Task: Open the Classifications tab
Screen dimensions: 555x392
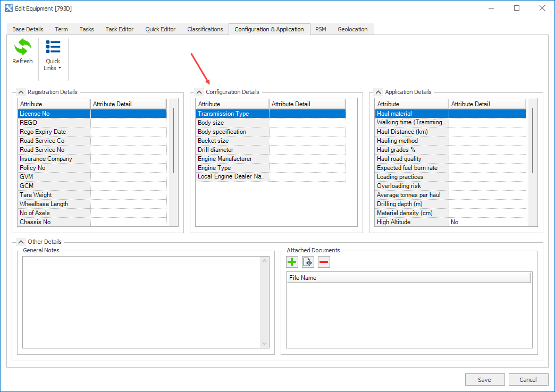Action: [205, 29]
